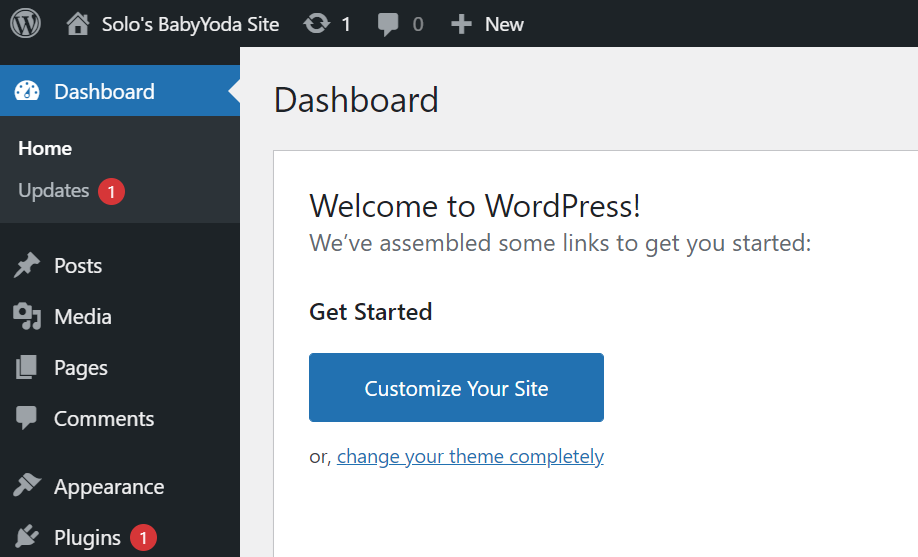The height and width of the screenshot is (557, 918).
Task: Click the Get Started heading
Action: (x=371, y=312)
